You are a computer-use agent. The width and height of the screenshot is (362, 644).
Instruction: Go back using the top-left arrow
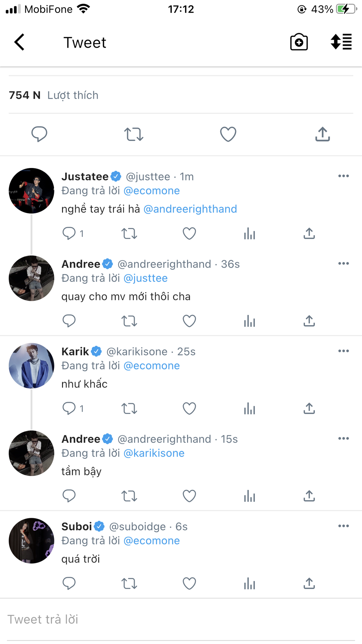19,42
